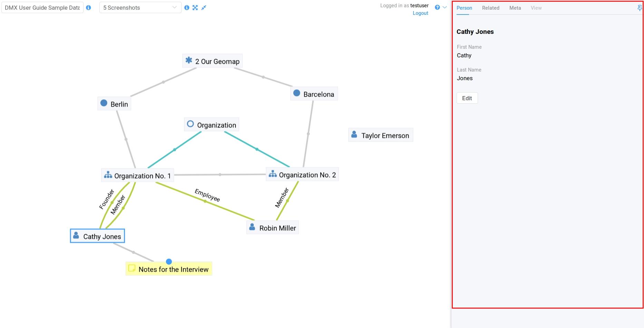The width and height of the screenshot is (644, 328).
Task: Click the workspace info icon
Action: [x=88, y=8]
